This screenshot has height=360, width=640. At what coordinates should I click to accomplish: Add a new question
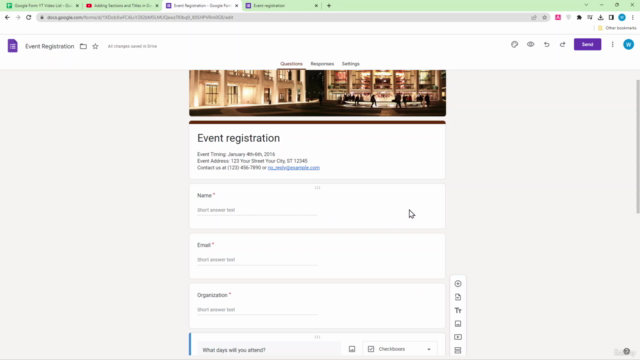(x=458, y=284)
